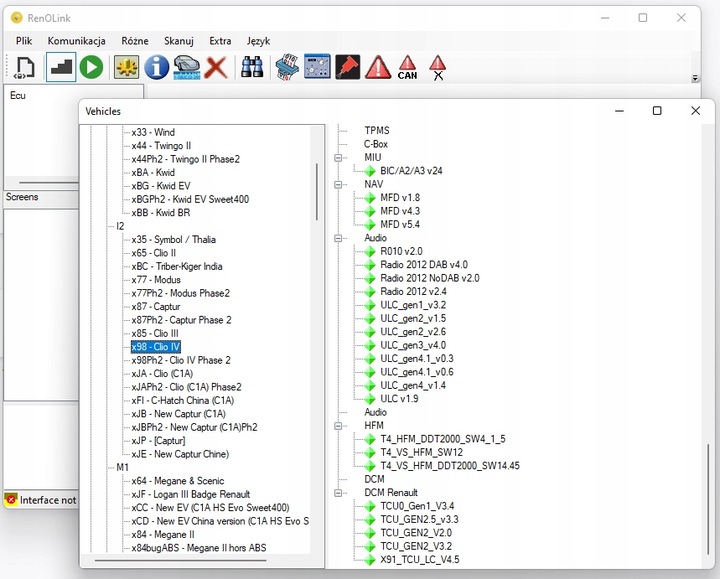
Task: Click the car vehicle selection icon
Action: click(x=186, y=67)
